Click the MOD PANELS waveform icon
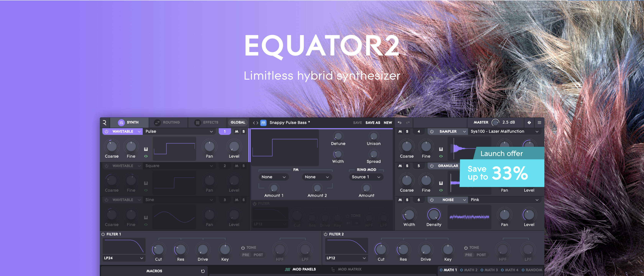 pyautogui.click(x=287, y=269)
